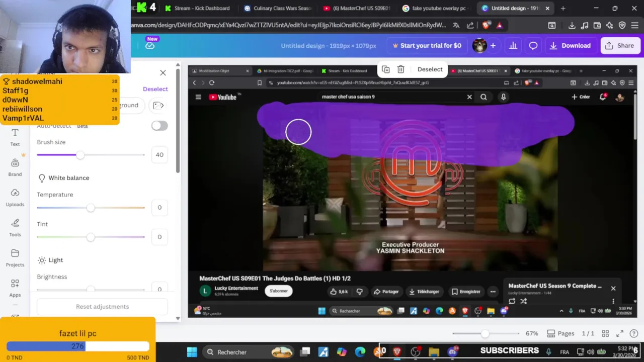Open browser downloads icon

572,25
